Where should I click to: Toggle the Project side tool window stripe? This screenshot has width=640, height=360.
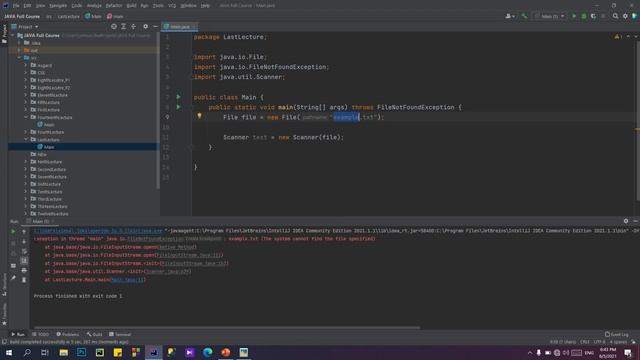4,34
